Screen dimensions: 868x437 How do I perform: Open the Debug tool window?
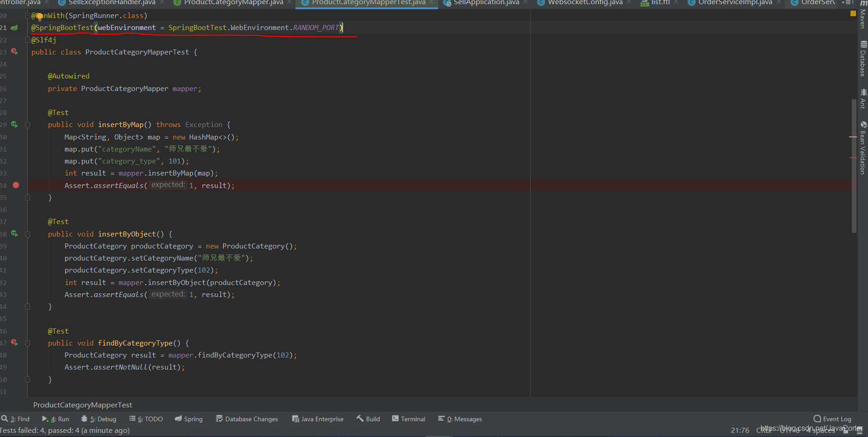click(x=98, y=419)
